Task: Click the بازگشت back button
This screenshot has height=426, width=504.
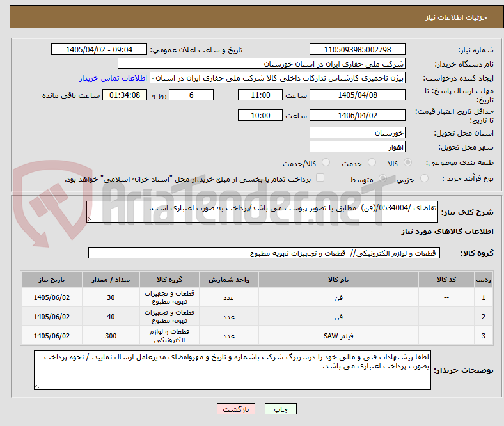Action: click(236, 409)
